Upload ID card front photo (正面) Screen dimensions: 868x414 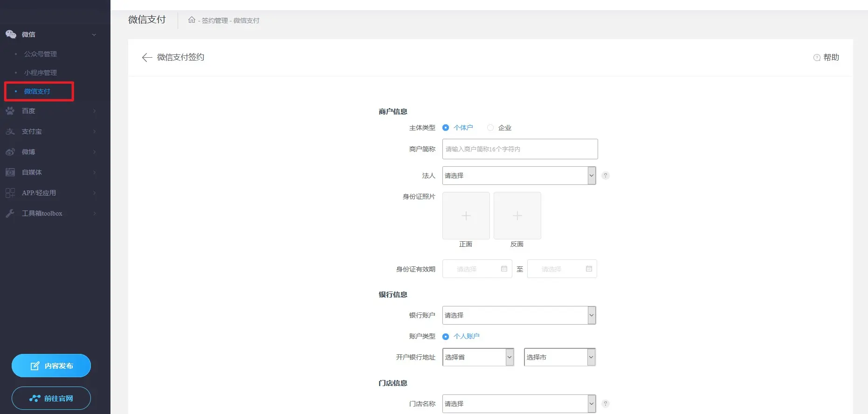coord(466,216)
